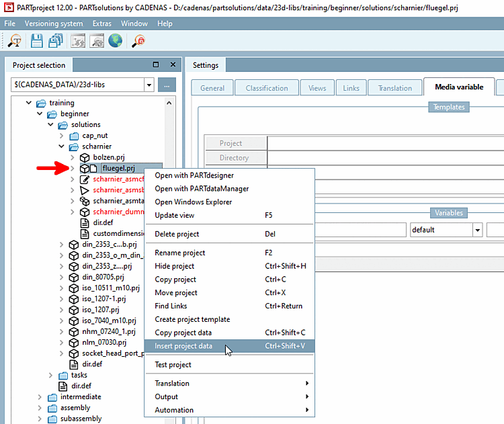Click the Save all toolbar icon
504x424 pixels.
click(x=56, y=41)
